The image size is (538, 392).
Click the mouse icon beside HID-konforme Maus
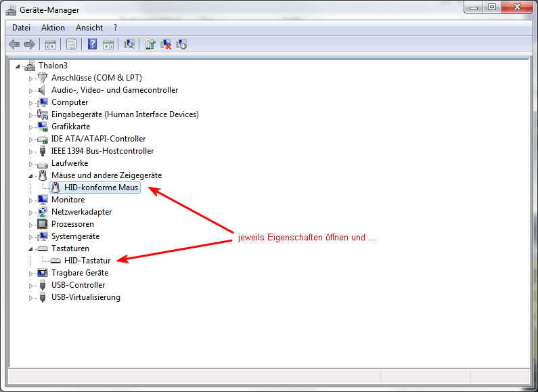[55, 188]
